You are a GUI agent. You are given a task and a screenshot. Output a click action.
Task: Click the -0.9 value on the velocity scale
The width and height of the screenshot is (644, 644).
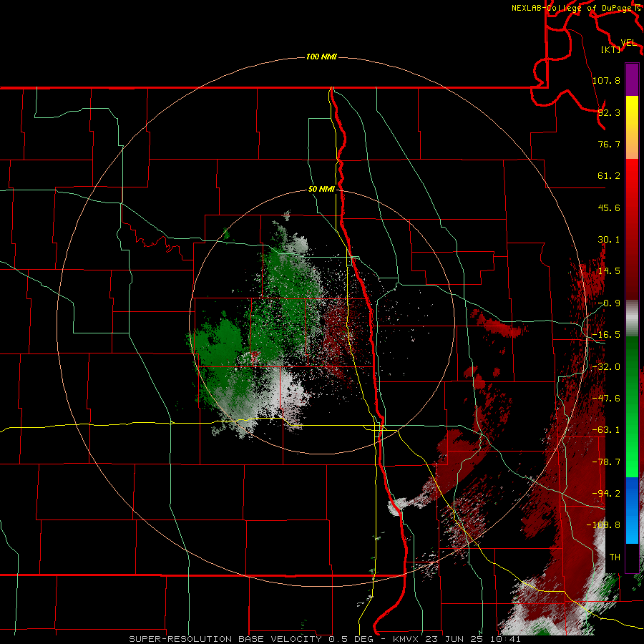tap(609, 303)
